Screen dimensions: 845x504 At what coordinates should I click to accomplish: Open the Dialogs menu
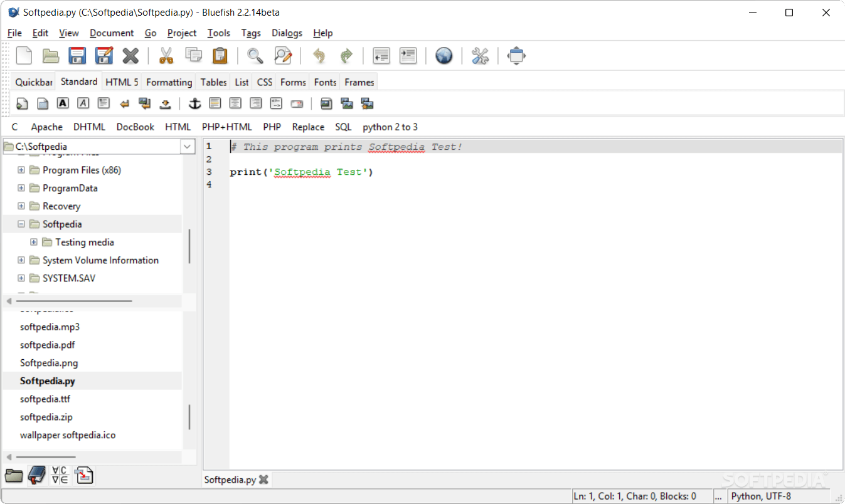tap(287, 33)
